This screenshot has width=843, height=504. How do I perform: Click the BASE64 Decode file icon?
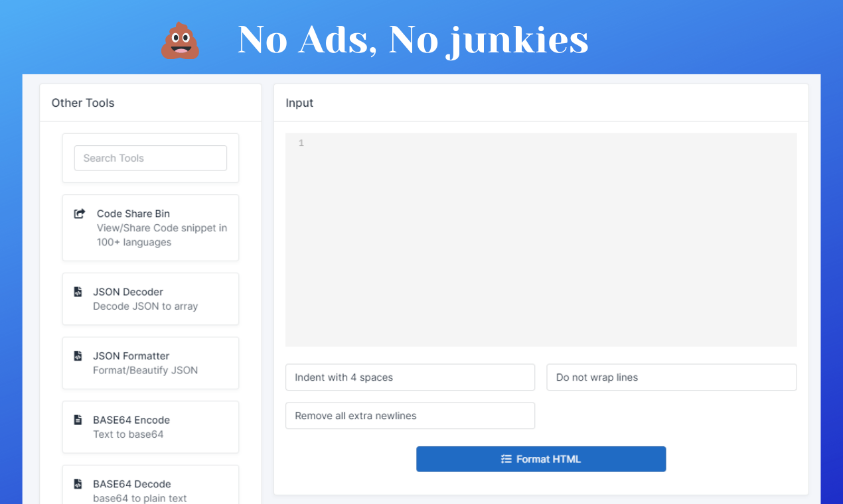click(78, 484)
